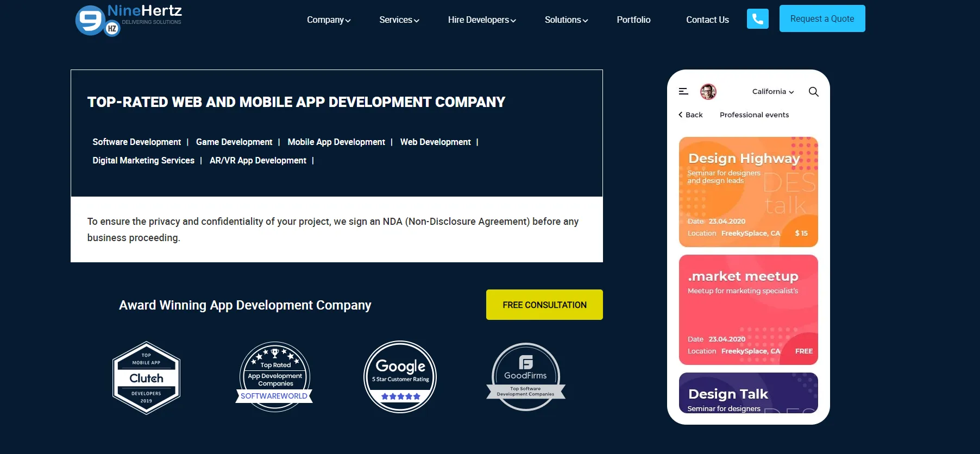
Task: Open the Software Development link
Action: [137, 142]
